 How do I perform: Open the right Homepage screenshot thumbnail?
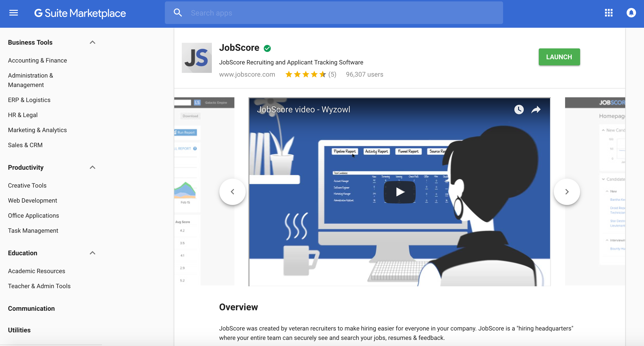point(595,191)
